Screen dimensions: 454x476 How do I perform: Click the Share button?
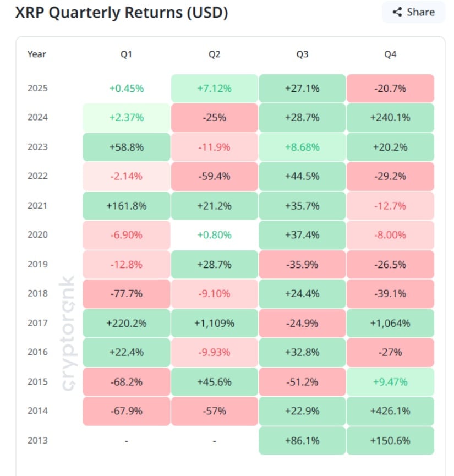[x=413, y=12]
